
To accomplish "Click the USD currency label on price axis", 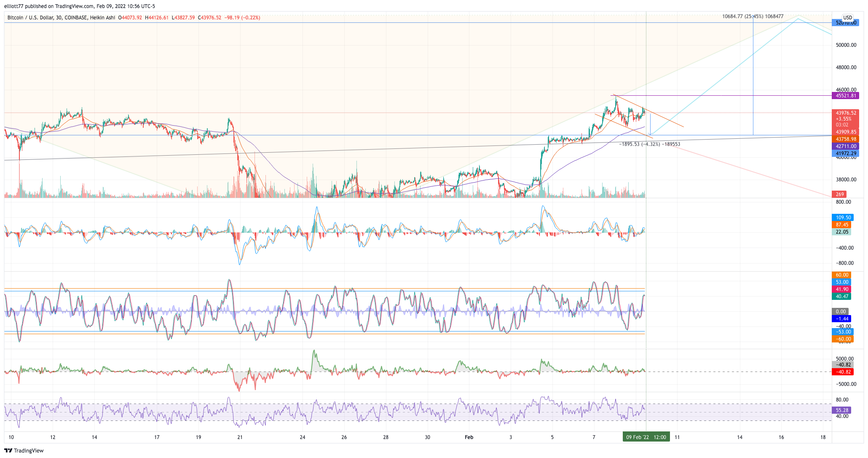I will [x=847, y=18].
